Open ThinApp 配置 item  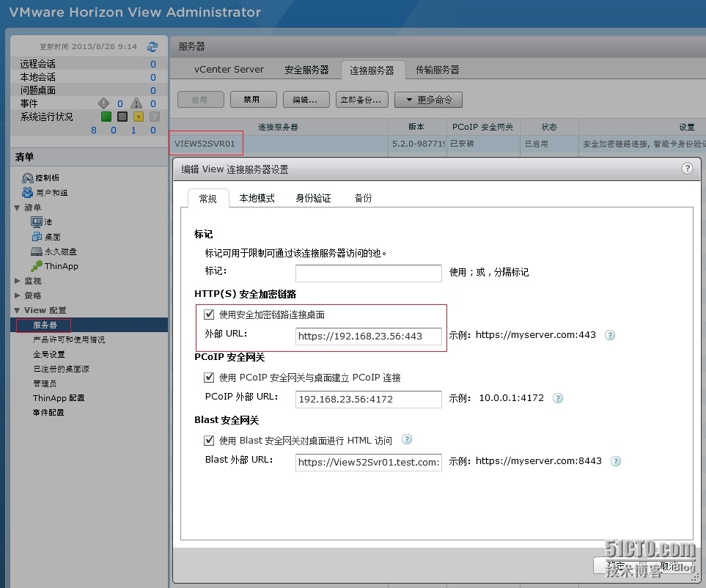tap(59, 398)
